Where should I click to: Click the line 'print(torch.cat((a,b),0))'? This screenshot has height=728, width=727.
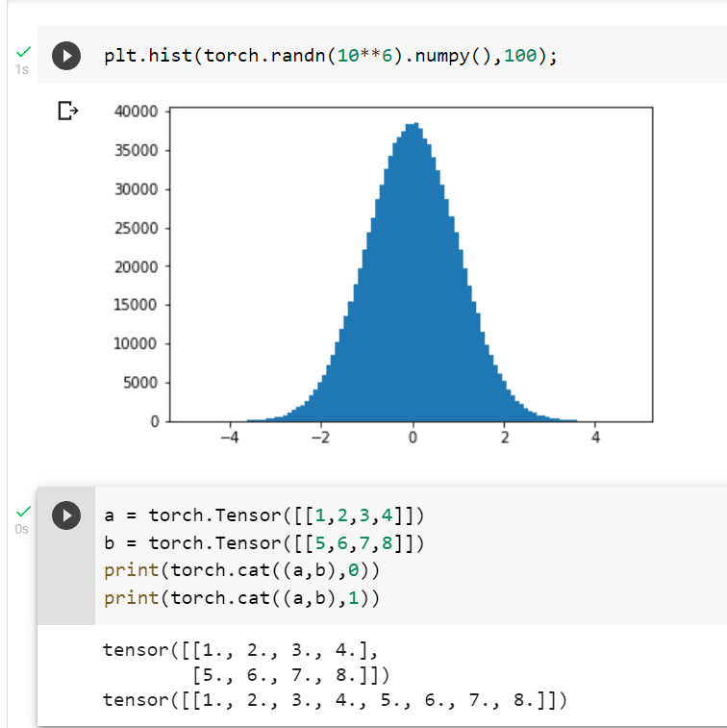pos(242,570)
